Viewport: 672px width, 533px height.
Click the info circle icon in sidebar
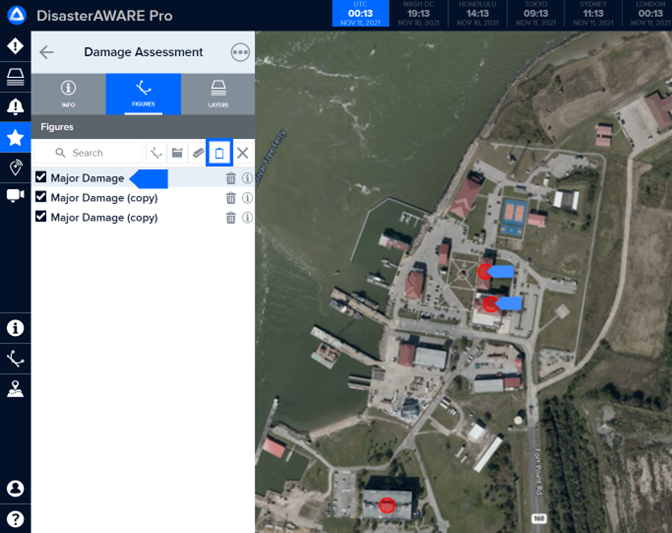(x=15, y=328)
